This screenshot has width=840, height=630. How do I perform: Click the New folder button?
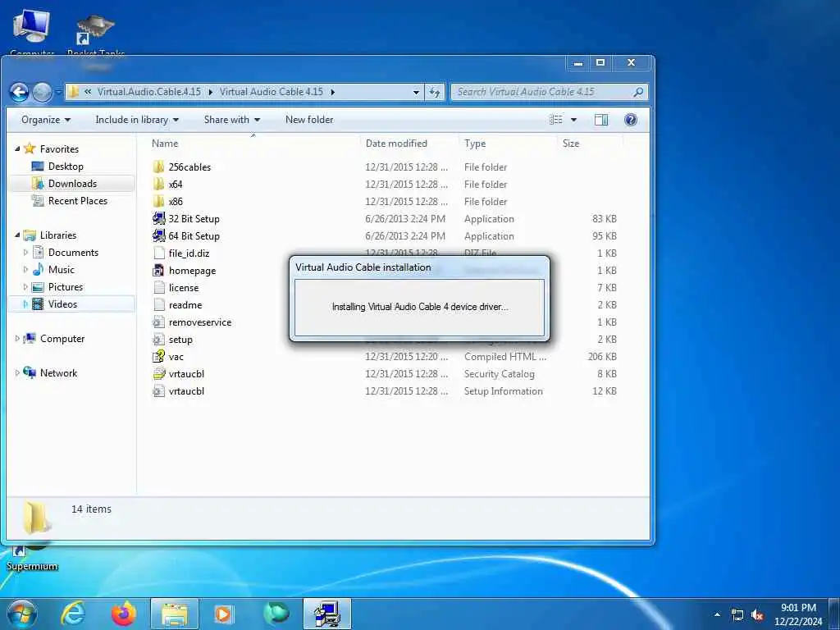[309, 120]
